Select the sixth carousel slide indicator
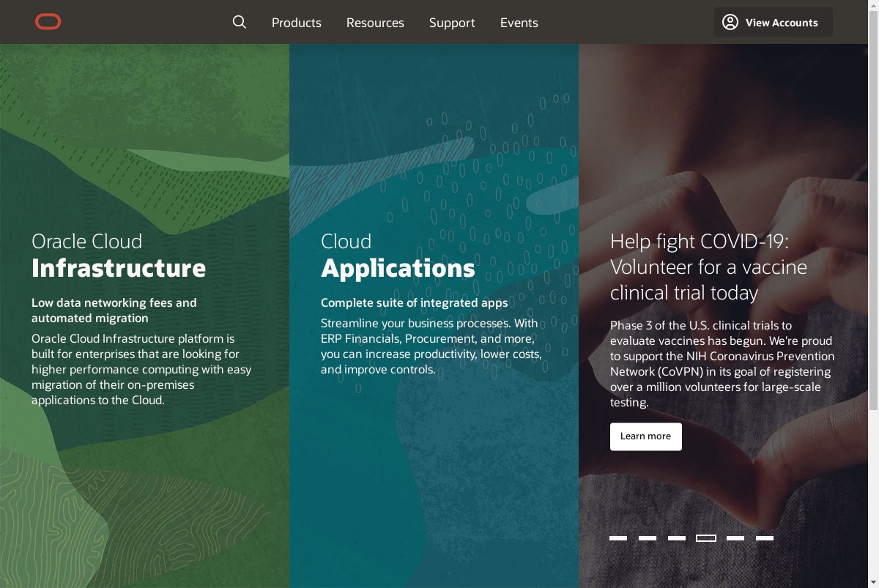879x588 pixels. coord(765,538)
